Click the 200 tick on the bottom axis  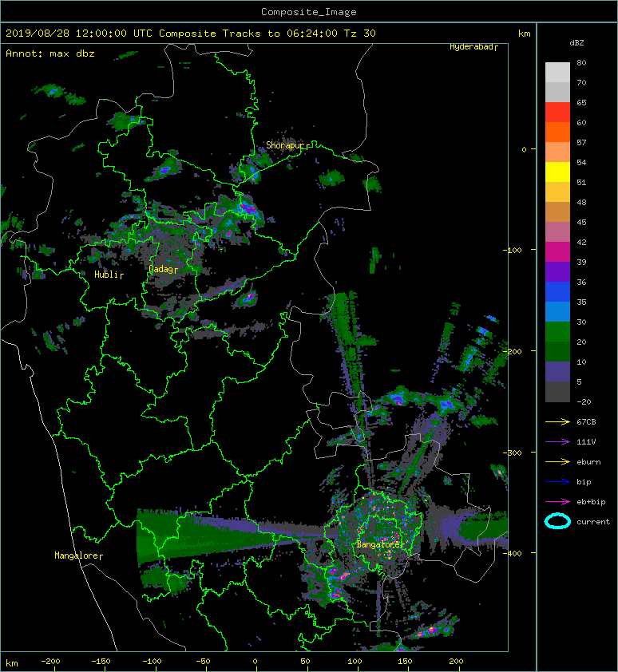(x=456, y=662)
